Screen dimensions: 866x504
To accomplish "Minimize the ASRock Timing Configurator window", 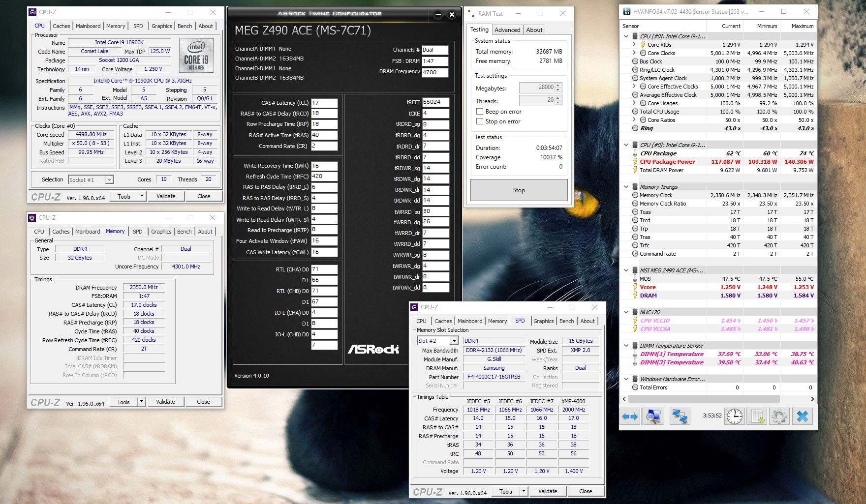I will [x=438, y=15].
